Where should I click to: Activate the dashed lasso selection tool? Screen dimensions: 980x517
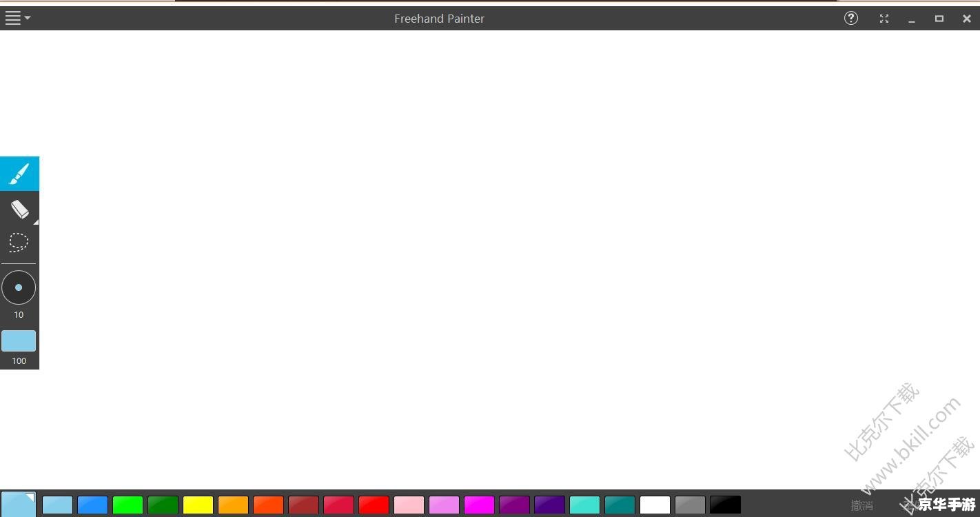tap(19, 242)
